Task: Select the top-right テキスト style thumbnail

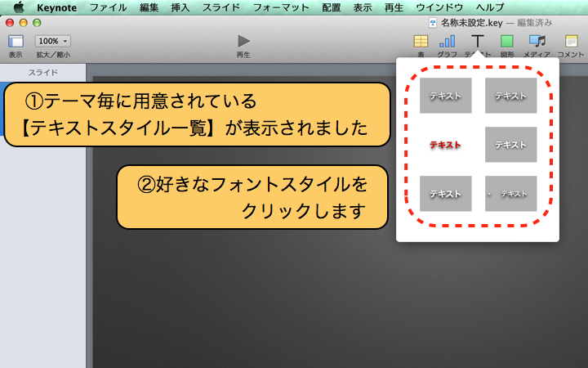Action: click(510, 96)
